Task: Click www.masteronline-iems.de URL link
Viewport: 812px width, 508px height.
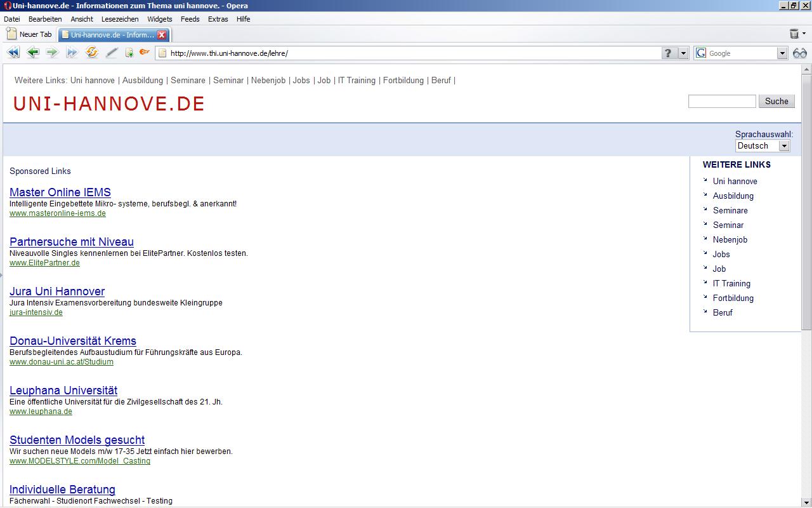Action: coord(58,213)
